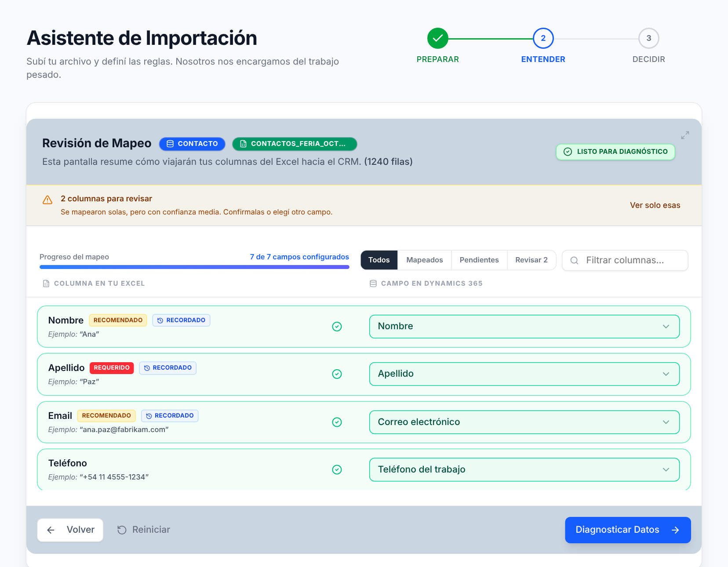
Task: Click the search magnifier icon in filter
Action: tap(574, 261)
